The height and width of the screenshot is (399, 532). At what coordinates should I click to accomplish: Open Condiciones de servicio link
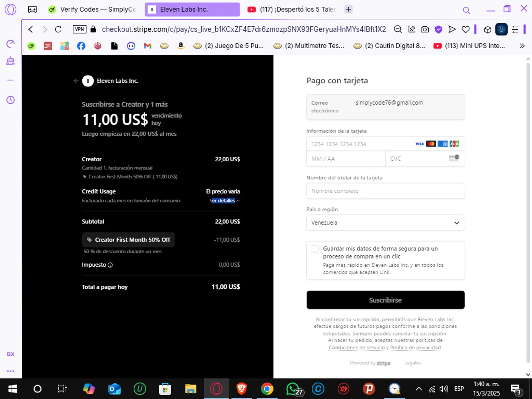pos(356,348)
